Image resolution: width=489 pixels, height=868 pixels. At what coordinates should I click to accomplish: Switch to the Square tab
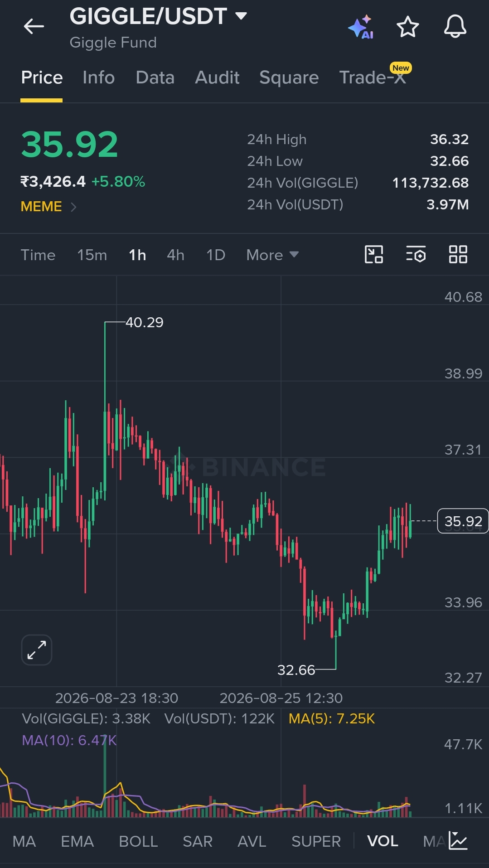click(289, 78)
